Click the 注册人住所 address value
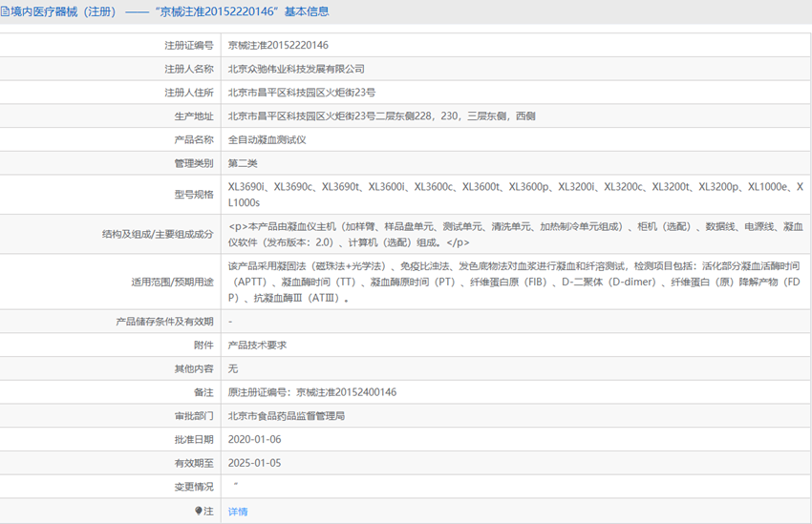812x524 pixels. (x=301, y=93)
